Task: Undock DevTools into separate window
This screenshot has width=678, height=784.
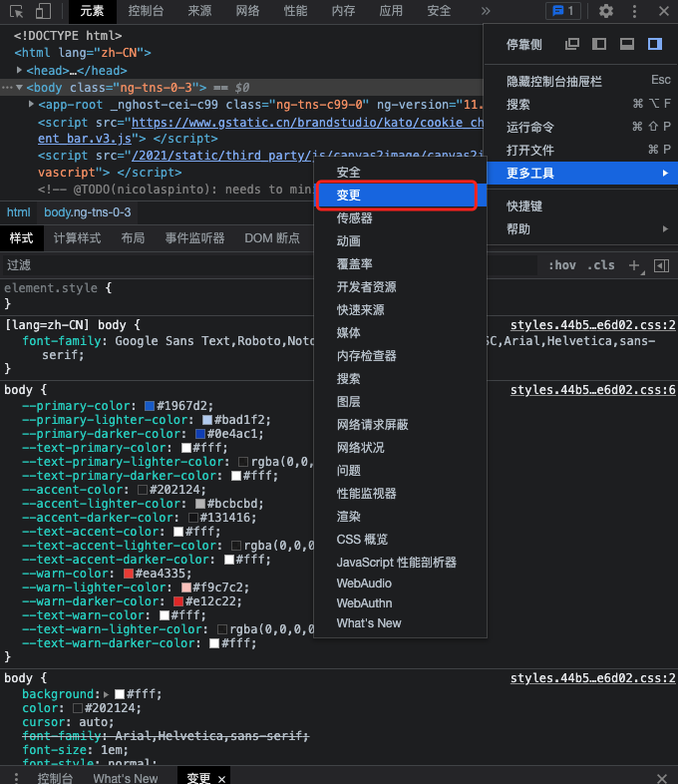Action: [x=571, y=44]
